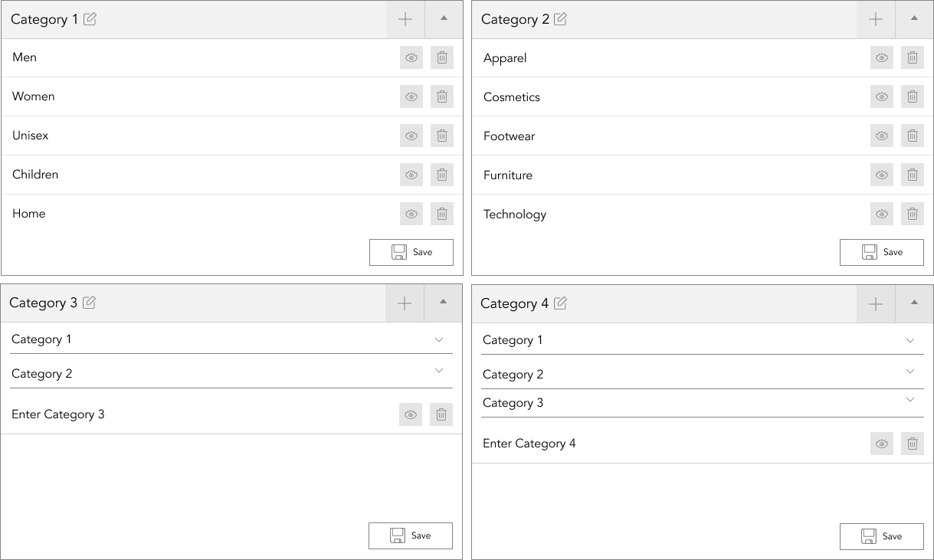
Task: Expand the Category 3 dropdown in Category 4 panel
Action: 703,403
